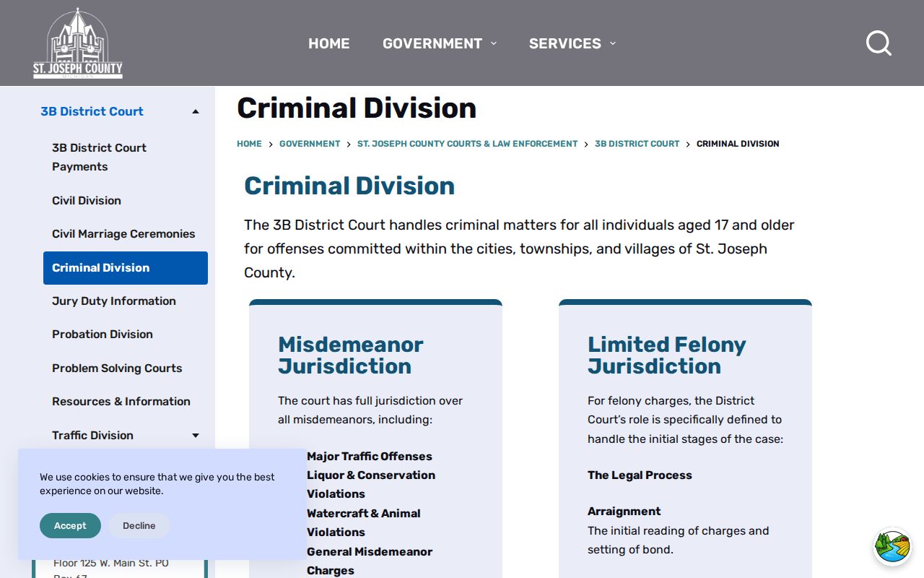
Task: Click the St. Joseph County logo
Action: [78, 43]
